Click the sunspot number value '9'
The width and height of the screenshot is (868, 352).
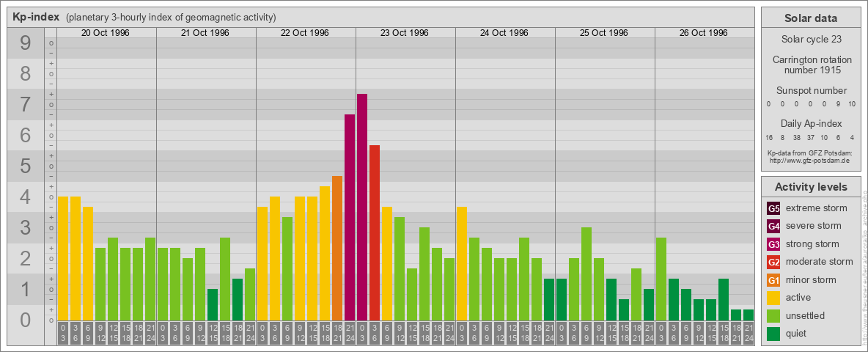coord(838,104)
